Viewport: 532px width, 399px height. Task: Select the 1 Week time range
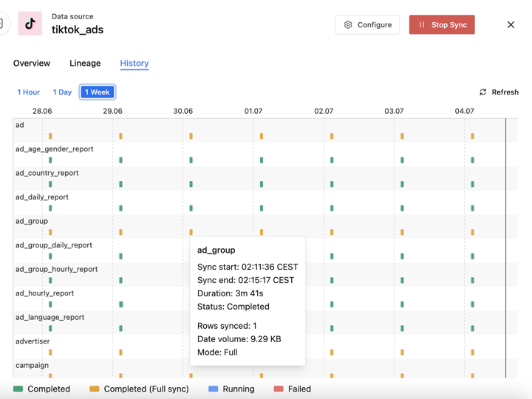(x=98, y=92)
